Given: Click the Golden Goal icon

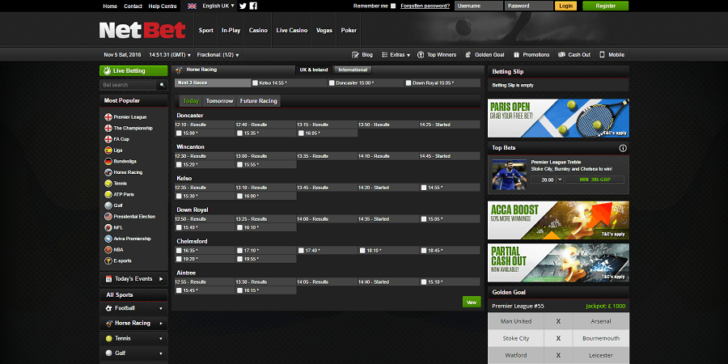Looking at the screenshot, I should [468, 55].
